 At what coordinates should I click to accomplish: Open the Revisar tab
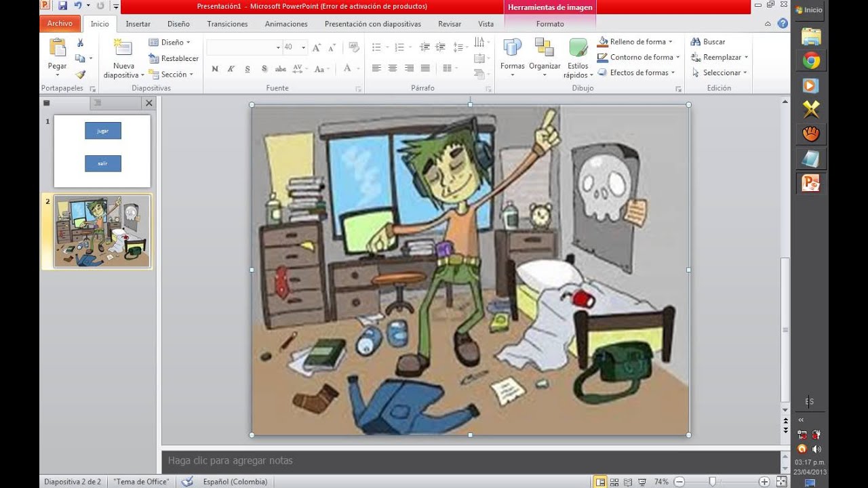[450, 24]
